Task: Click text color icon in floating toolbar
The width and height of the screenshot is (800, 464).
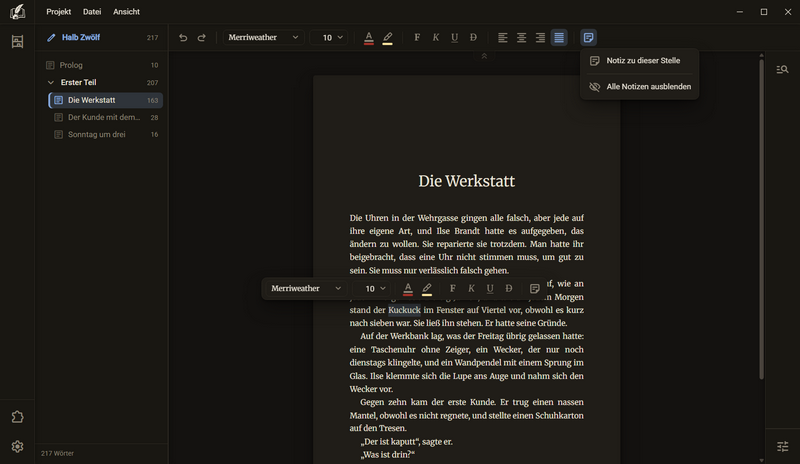Action: coord(408,288)
